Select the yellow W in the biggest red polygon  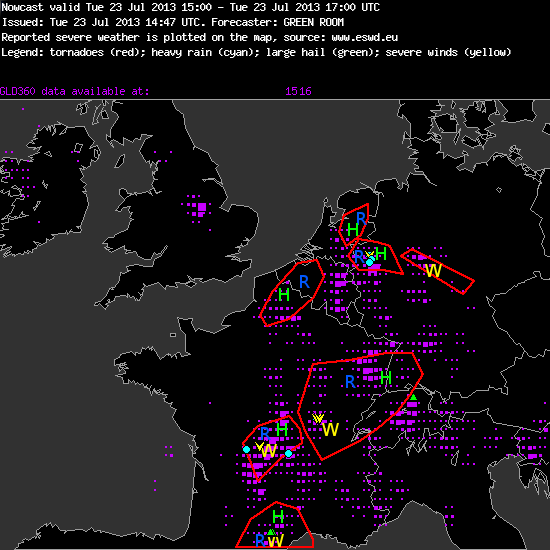tap(330, 429)
